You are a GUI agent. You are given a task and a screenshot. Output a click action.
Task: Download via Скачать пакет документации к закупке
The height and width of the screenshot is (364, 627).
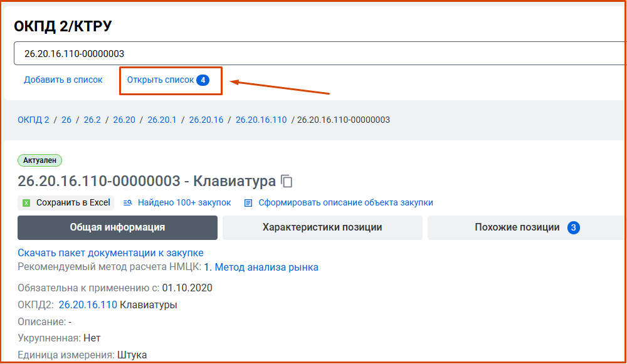click(110, 253)
